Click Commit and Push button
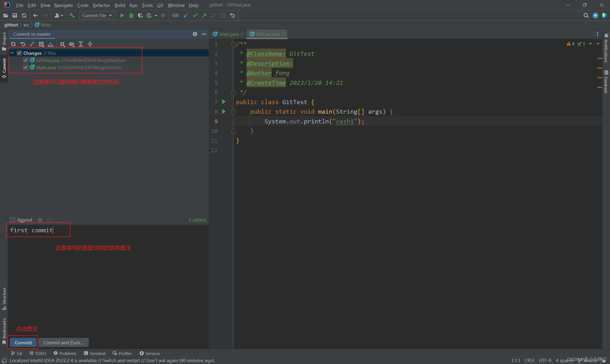 pyautogui.click(x=64, y=342)
